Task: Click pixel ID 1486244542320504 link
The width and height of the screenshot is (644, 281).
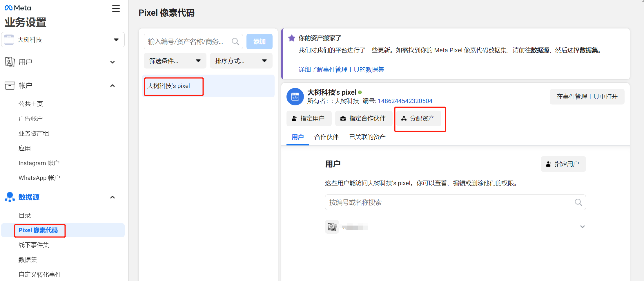Action: point(405,101)
